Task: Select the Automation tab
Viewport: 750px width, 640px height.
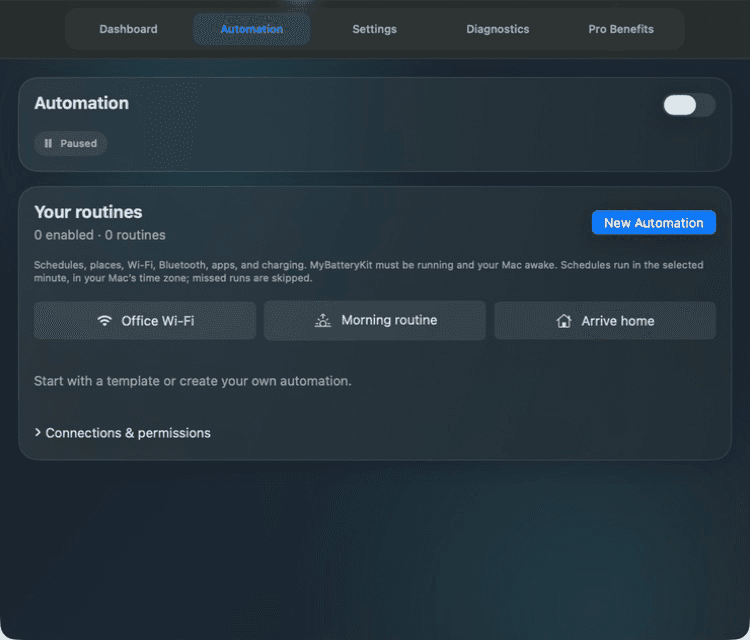Action: (252, 29)
